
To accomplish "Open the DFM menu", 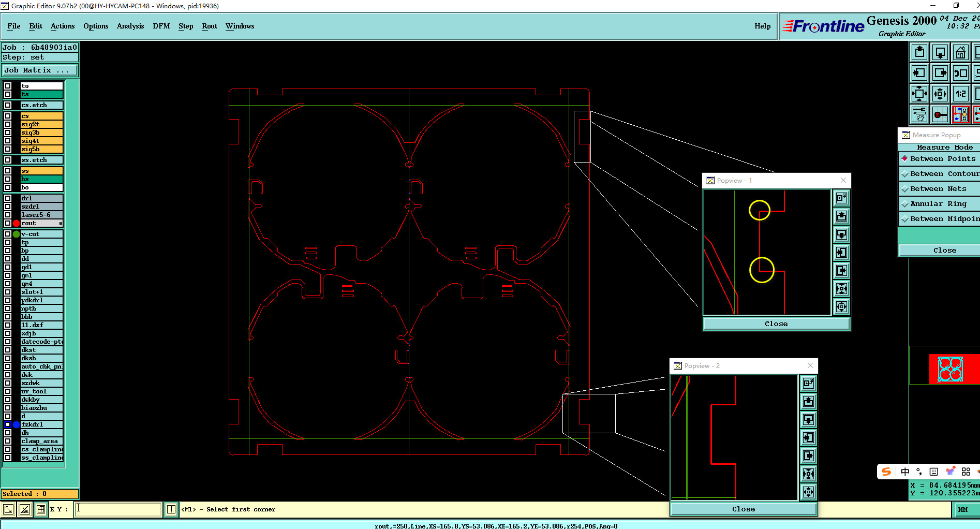I will click(161, 26).
